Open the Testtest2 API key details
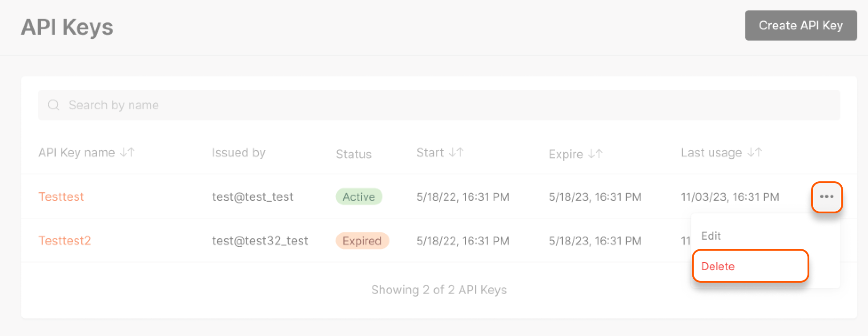868x336 pixels. [x=64, y=240]
